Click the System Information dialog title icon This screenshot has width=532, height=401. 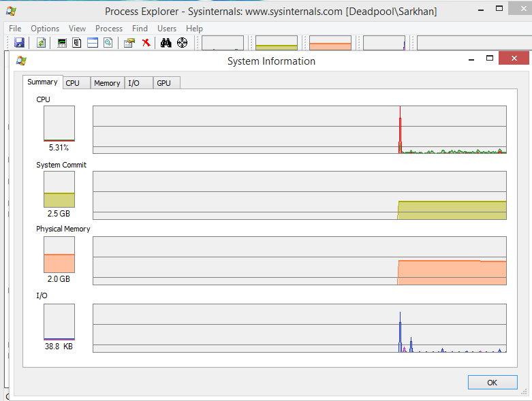(x=21, y=61)
